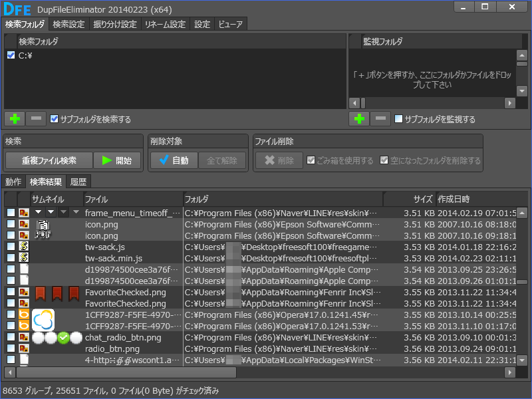
Task: Enable サブフォルダを監視する checkbox
Action: 398,119
